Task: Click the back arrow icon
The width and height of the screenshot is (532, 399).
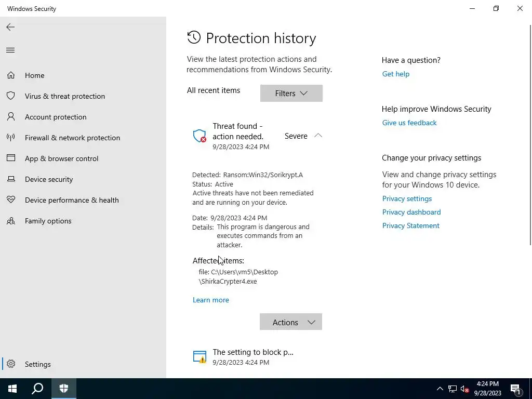Action: (10, 27)
